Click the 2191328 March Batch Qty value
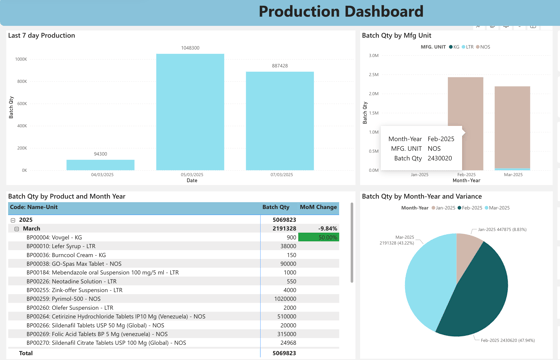 (x=284, y=229)
